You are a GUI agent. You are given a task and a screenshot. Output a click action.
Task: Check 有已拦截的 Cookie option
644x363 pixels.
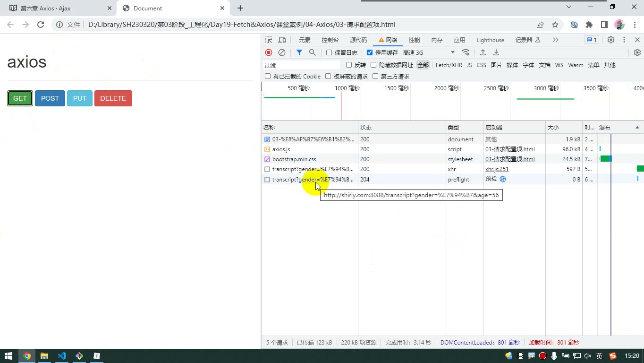pyautogui.click(x=268, y=76)
